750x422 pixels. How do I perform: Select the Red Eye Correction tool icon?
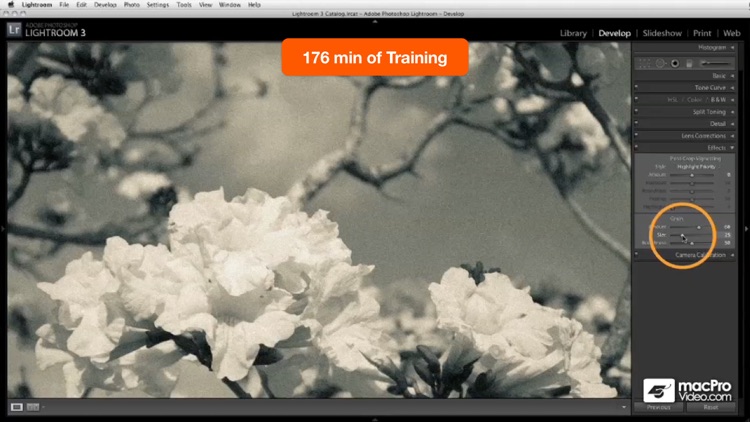(x=675, y=63)
